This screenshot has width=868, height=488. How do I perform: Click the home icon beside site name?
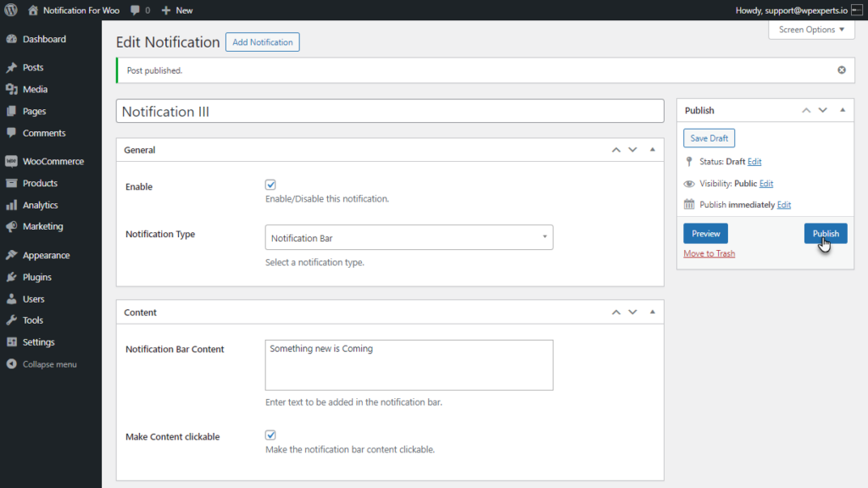click(33, 10)
